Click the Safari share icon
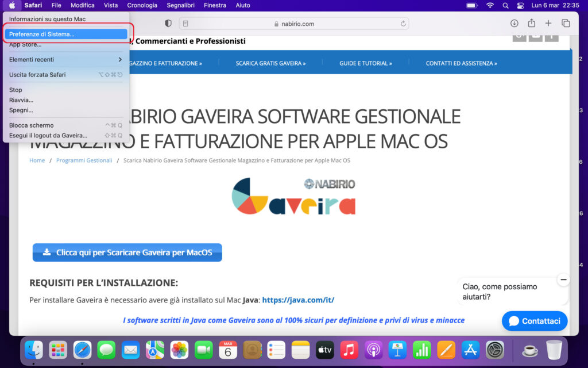This screenshot has width=588, height=368. click(531, 23)
